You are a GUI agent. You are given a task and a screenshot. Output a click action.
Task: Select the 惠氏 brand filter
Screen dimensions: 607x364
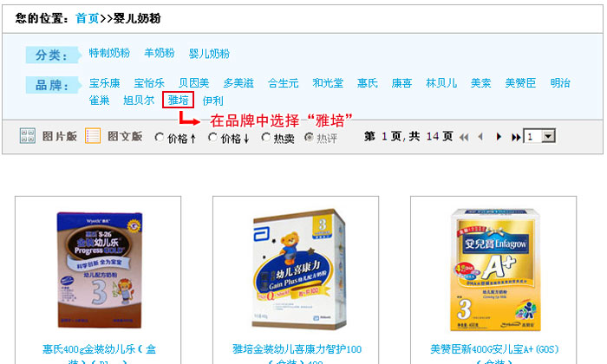coord(368,83)
